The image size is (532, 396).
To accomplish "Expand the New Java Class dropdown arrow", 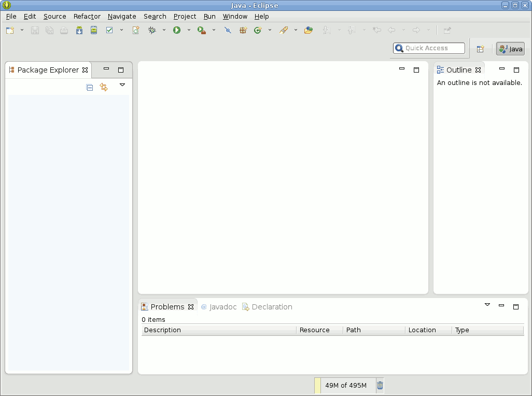I will click(x=270, y=30).
